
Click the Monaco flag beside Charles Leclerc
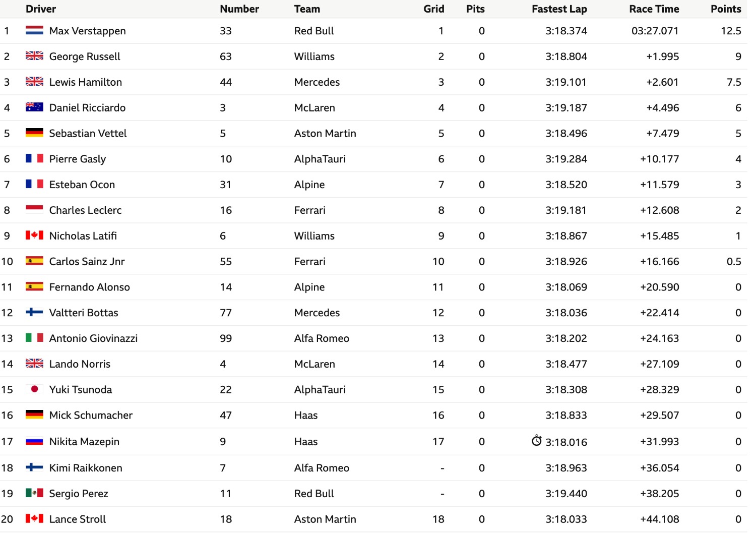click(x=34, y=209)
